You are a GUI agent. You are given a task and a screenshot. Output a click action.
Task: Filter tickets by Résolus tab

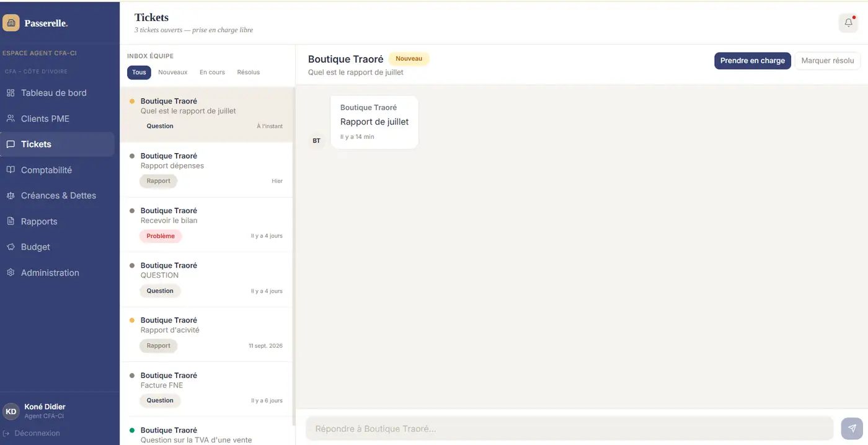(x=248, y=73)
